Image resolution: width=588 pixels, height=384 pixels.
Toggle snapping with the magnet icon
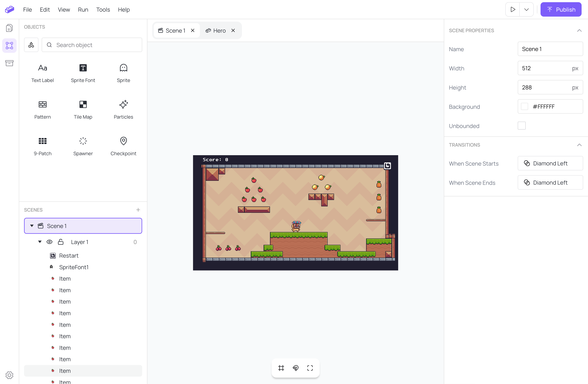295,368
